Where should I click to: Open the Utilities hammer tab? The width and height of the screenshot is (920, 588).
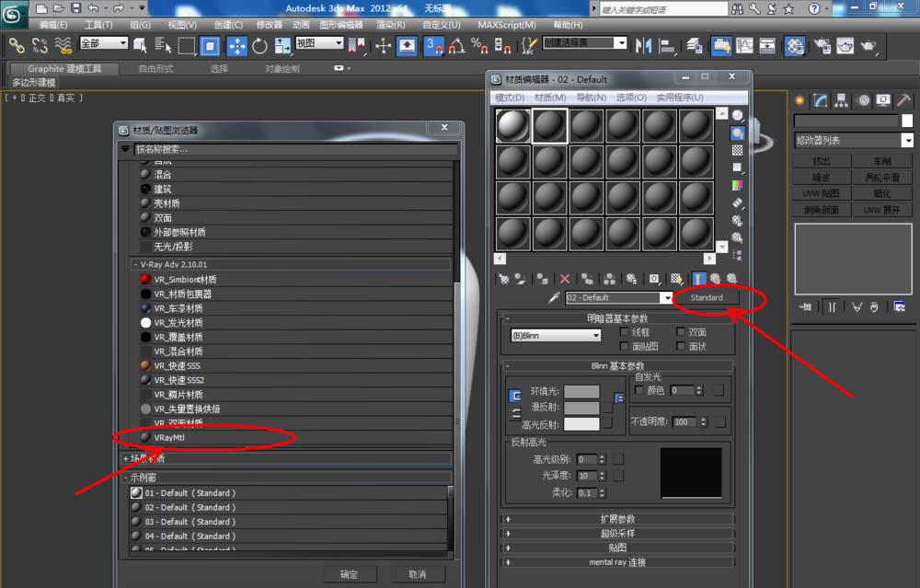(x=904, y=100)
